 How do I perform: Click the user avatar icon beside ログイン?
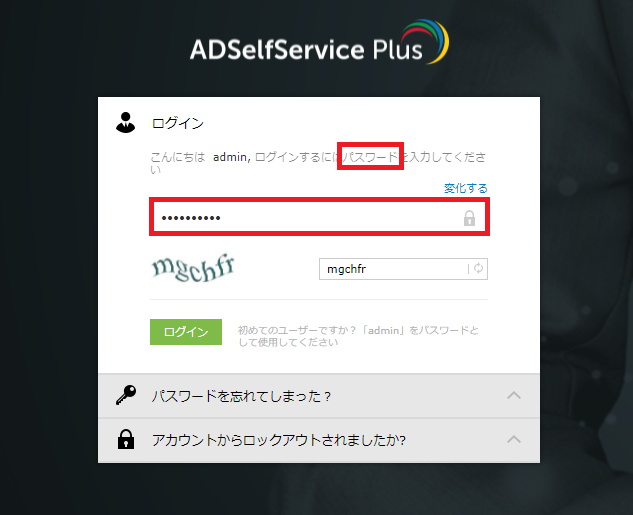(126, 123)
